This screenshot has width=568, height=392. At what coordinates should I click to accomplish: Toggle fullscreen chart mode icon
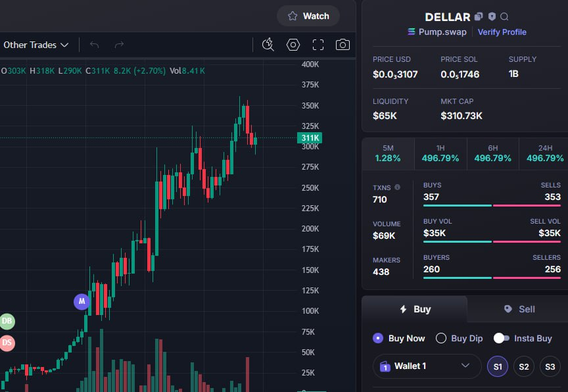pos(318,45)
